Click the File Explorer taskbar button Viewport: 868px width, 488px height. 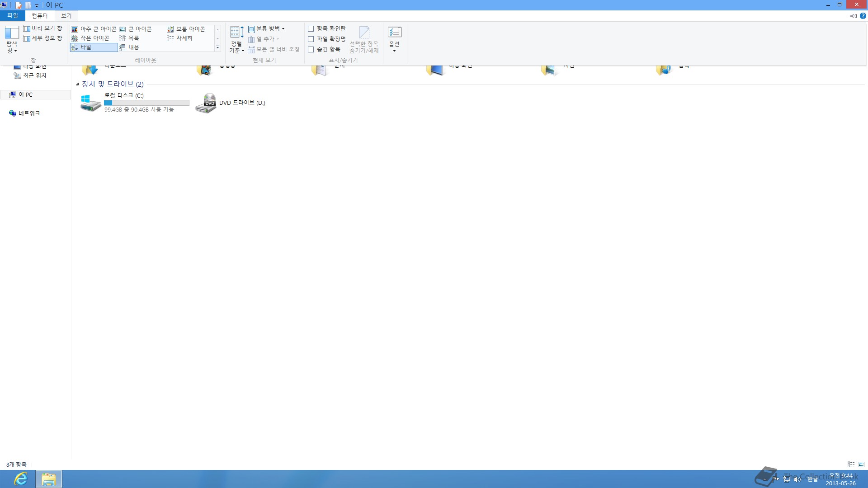pos(49,479)
